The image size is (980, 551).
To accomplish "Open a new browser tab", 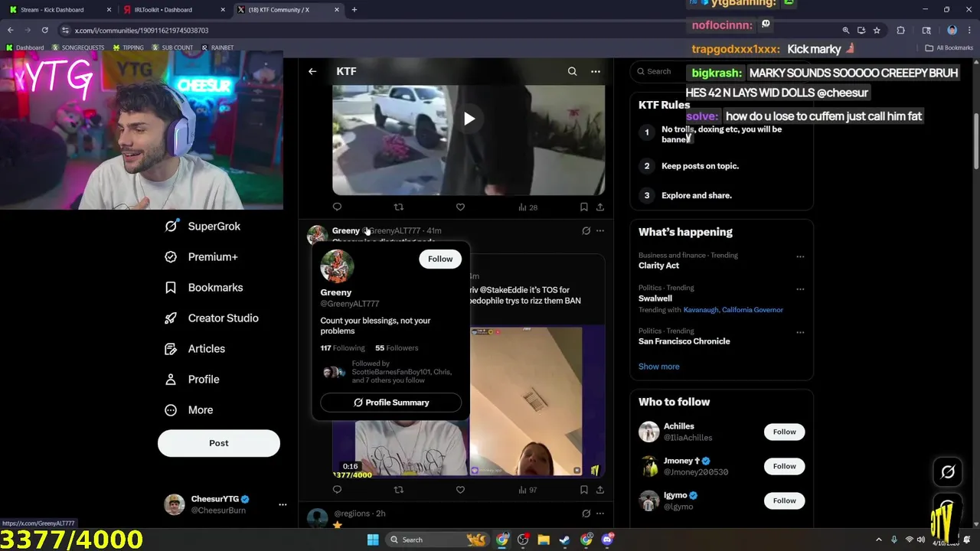I will (354, 10).
